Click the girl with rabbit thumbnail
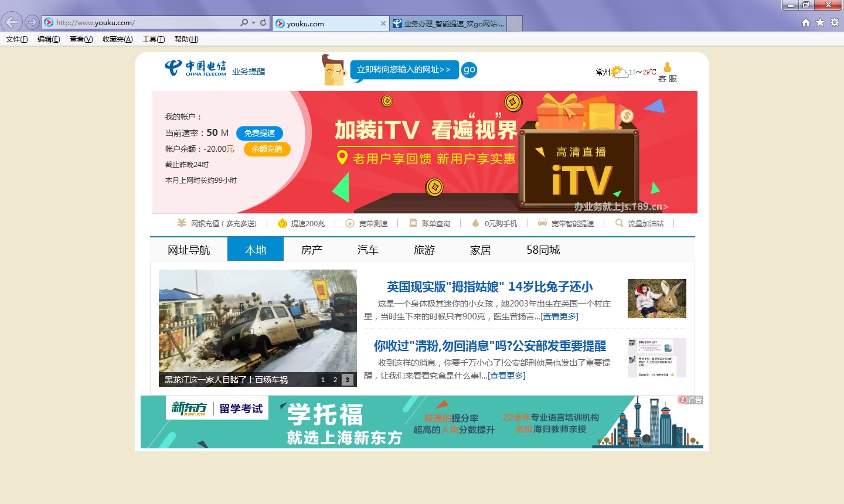 click(x=657, y=299)
